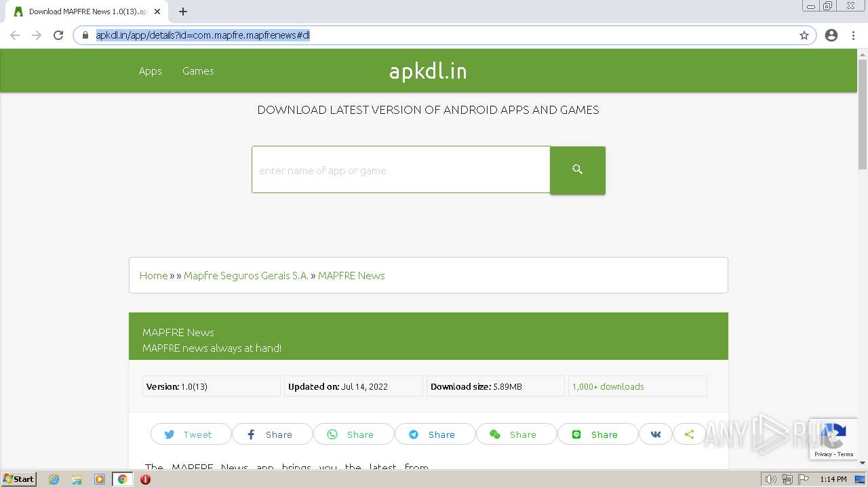868x488 pixels.
Task: Open the media player taskbar icon
Action: [100, 479]
